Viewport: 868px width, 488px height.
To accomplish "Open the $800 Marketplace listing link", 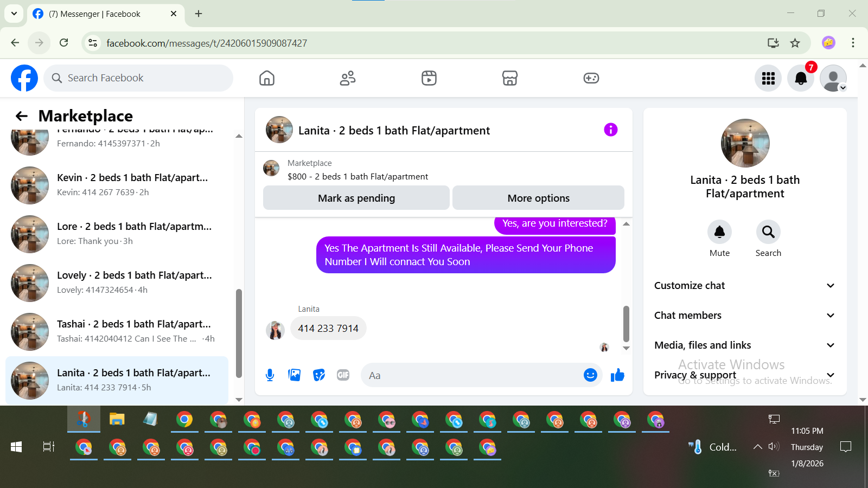I will (x=358, y=177).
